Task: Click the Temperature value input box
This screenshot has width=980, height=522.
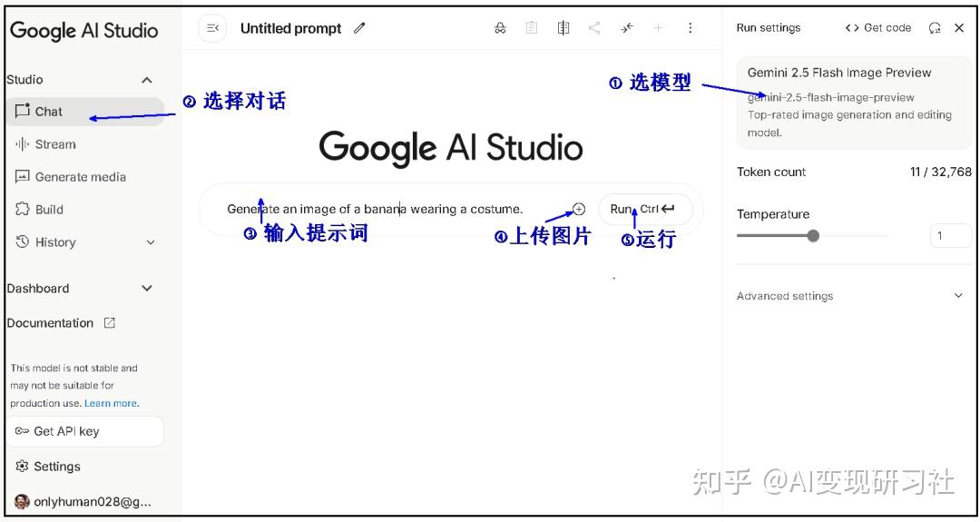Action: pos(950,236)
